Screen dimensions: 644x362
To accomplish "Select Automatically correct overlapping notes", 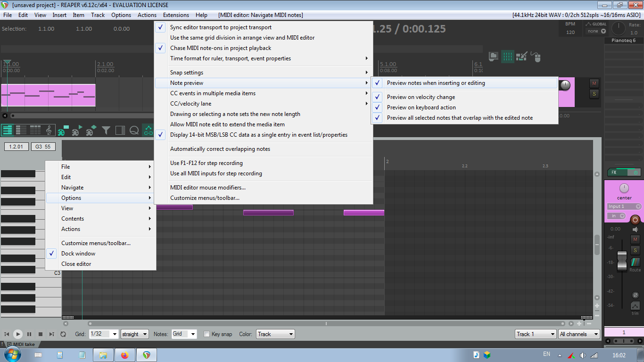I will click(x=264, y=149).
